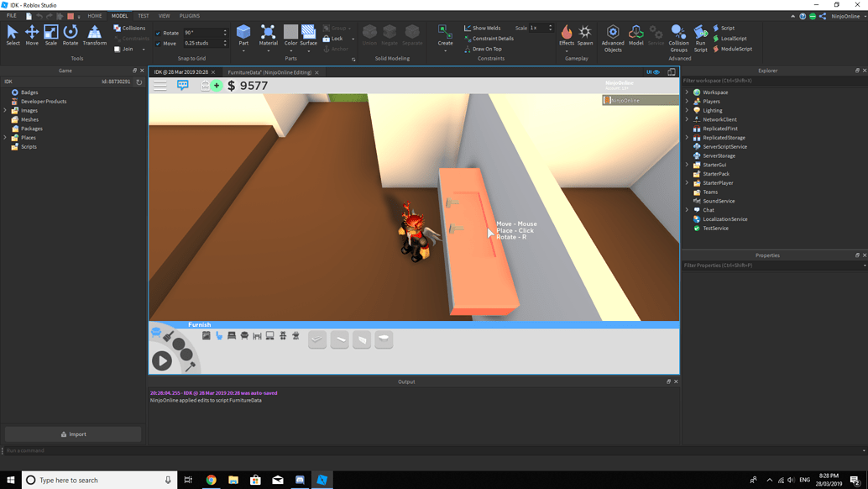Screen dimensions: 868x489
Task: Click the Windows search box
Action: [100, 480]
